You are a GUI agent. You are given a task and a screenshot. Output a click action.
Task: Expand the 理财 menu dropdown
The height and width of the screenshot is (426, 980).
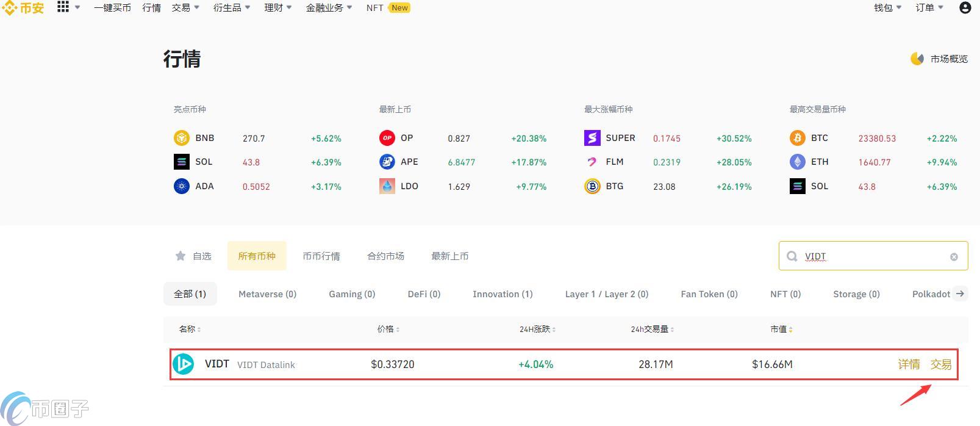289,7
